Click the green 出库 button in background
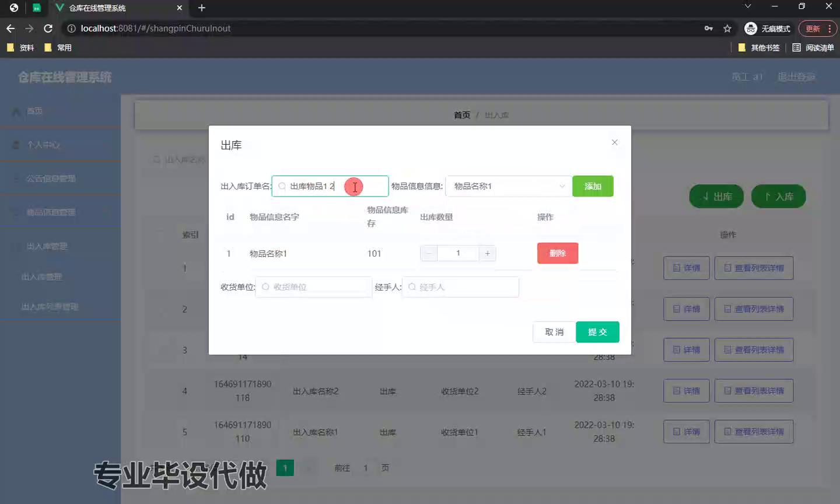 (x=716, y=197)
